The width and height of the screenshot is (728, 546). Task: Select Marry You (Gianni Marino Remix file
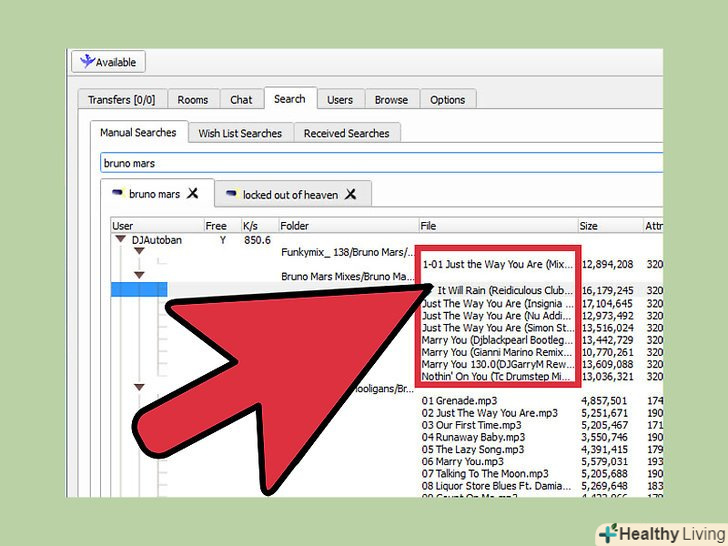point(497,352)
